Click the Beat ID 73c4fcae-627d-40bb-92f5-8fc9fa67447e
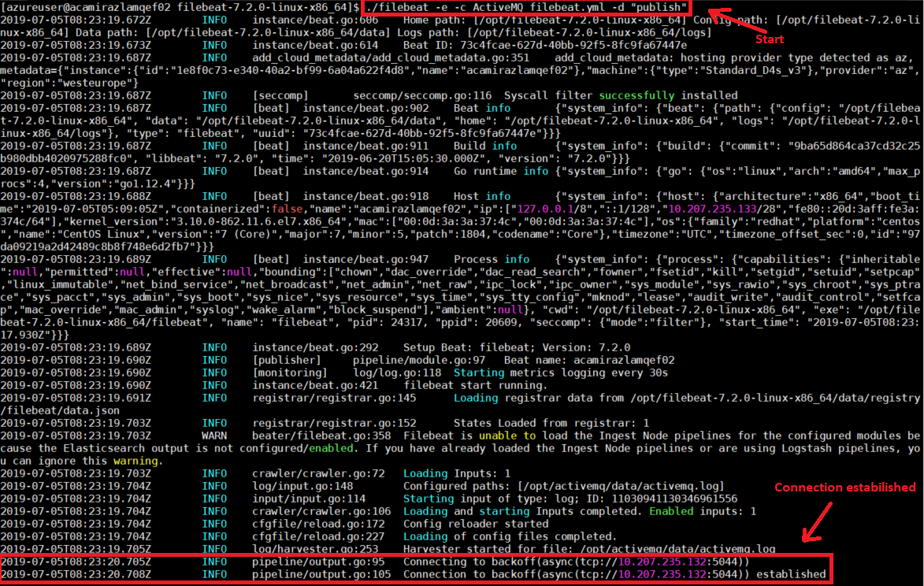Viewport: 924px width, 586px height. tap(573, 45)
